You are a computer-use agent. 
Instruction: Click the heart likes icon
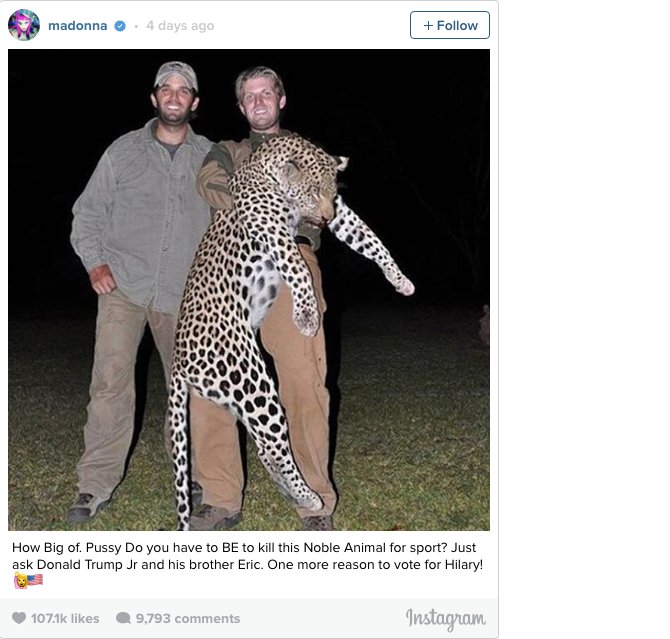tap(19, 618)
